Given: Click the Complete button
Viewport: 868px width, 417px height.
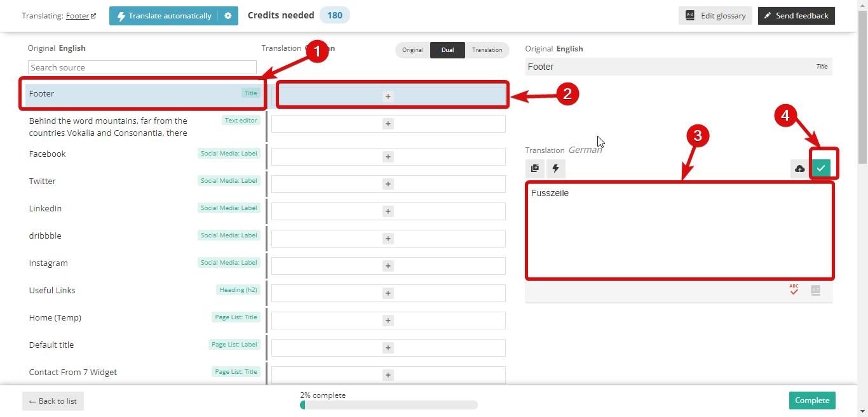Looking at the screenshot, I should pyautogui.click(x=812, y=400).
